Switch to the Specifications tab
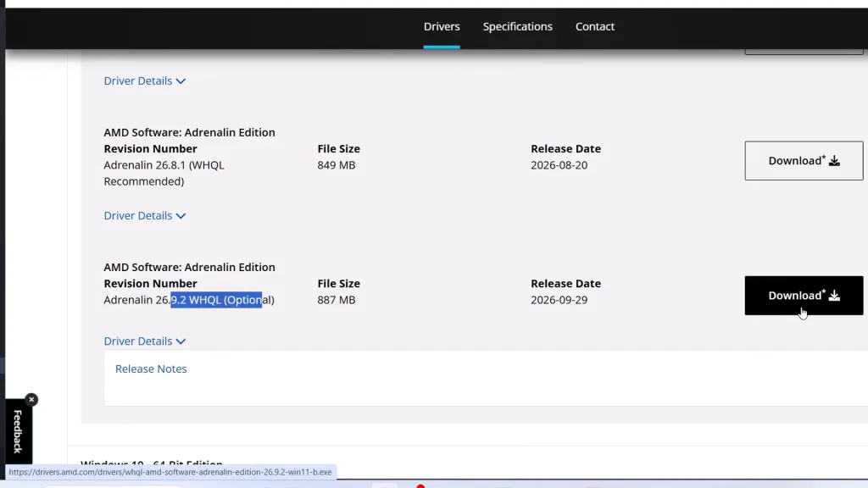This screenshot has width=868, height=488. click(x=517, y=26)
